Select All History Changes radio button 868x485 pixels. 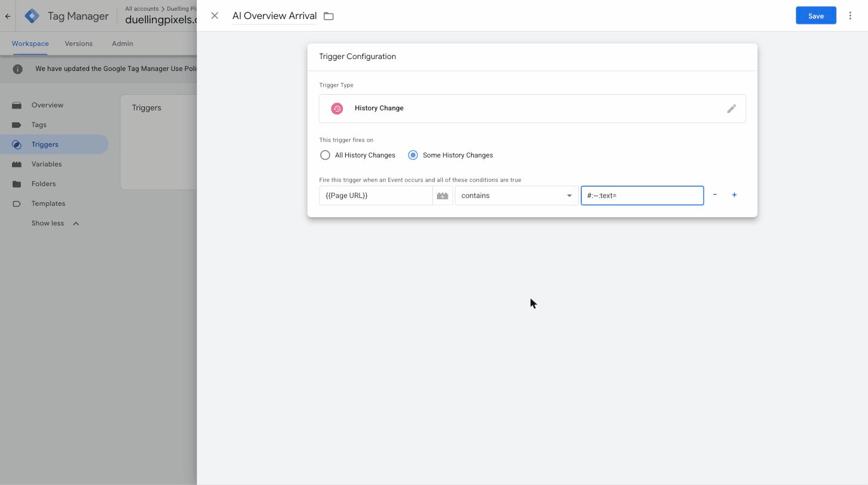click(x=325, y=155)
